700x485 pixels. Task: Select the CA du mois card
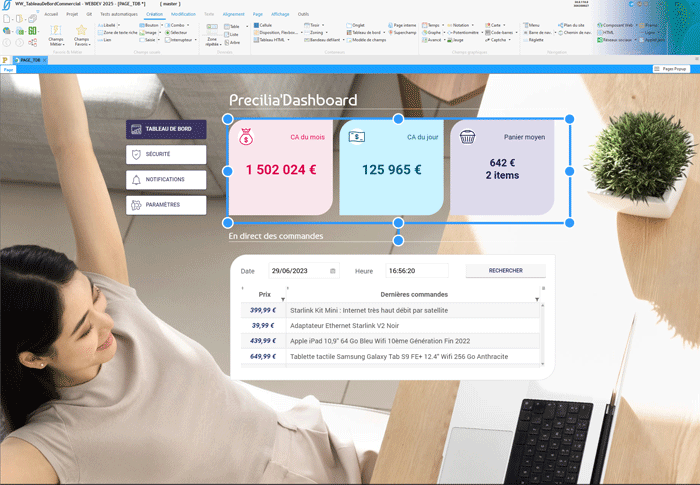(x=280, y=167)
